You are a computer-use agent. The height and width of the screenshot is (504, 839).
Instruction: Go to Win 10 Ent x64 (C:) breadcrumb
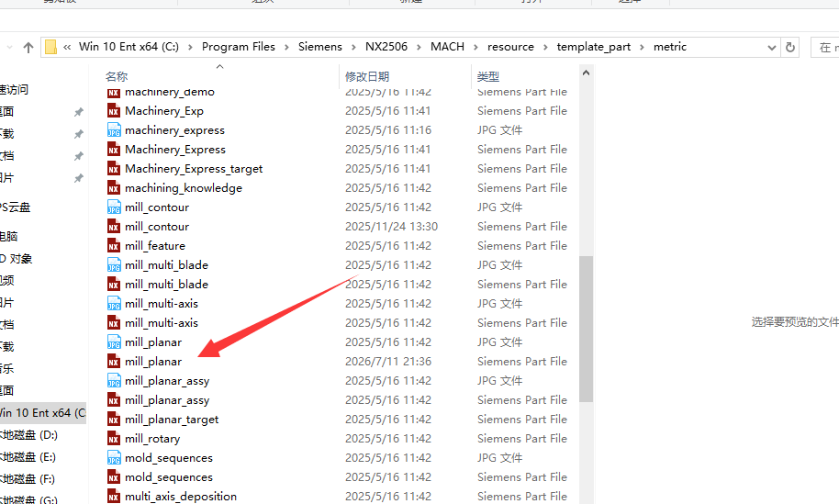click(x=129, y=47)
